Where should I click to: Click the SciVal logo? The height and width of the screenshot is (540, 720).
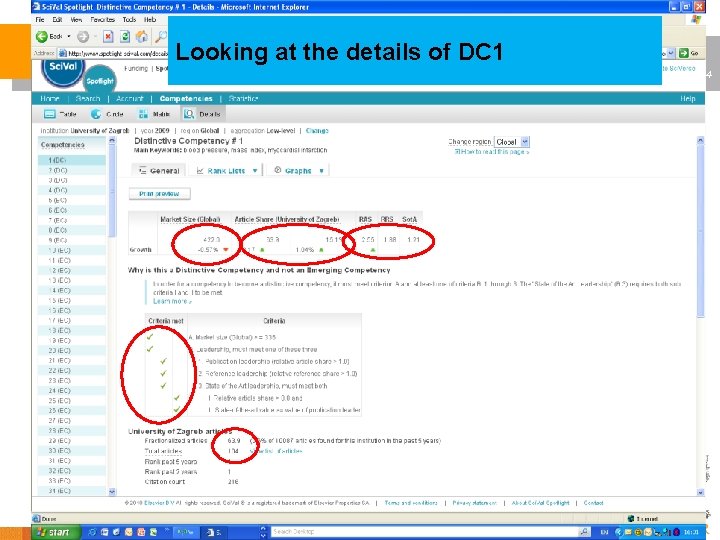pyautogui.click(x=62, y=69)
